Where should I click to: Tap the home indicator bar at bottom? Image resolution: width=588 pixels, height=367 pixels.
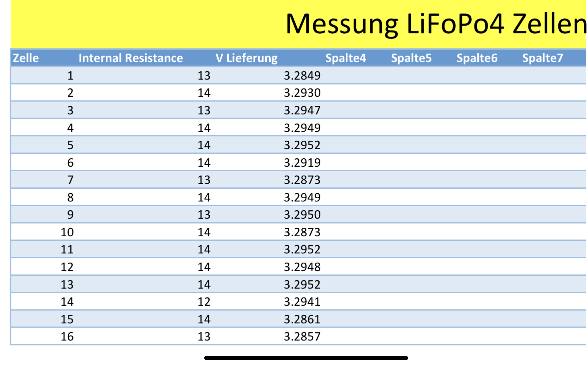[x=306, y=358]
